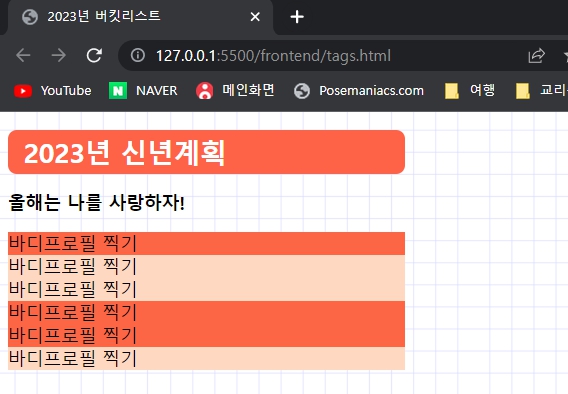
Task: Open a new browser tab
Action: click(297, 17)
